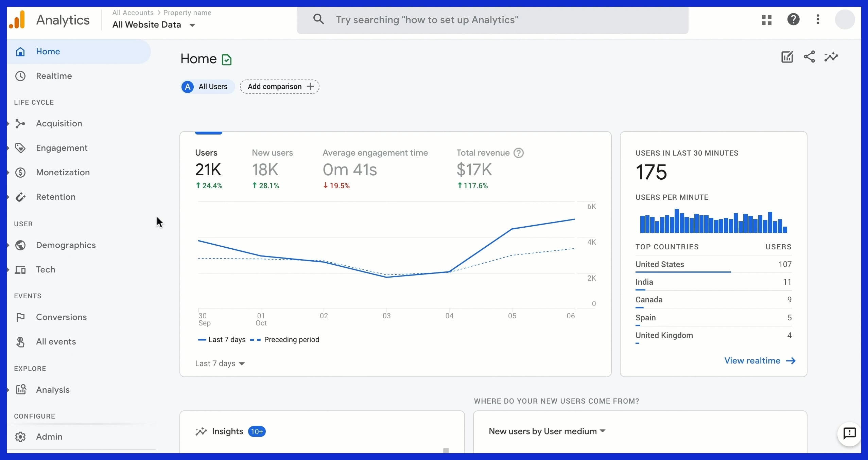Click the customize report icon
Viewport: 868px width, 460px height.
[x=787, y=57]
